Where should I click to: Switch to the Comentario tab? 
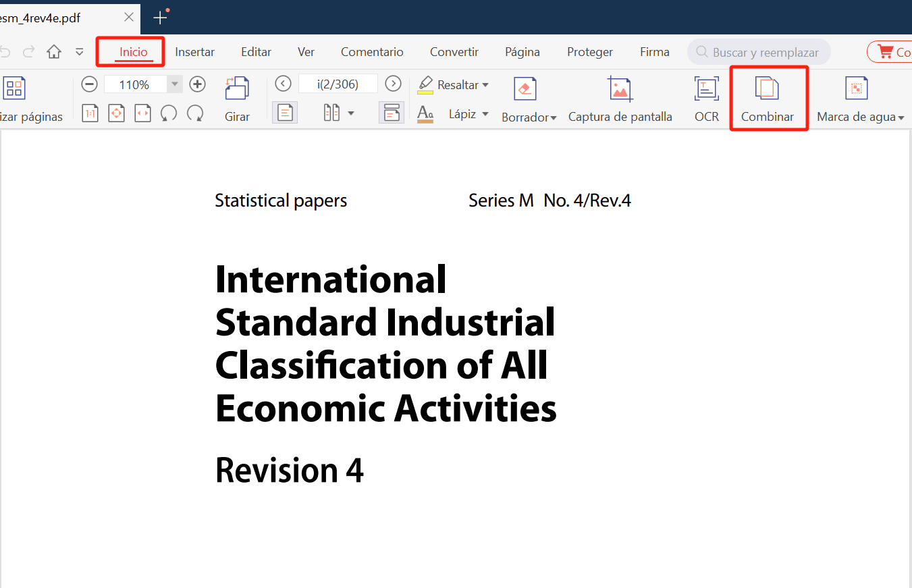point(372,52)
